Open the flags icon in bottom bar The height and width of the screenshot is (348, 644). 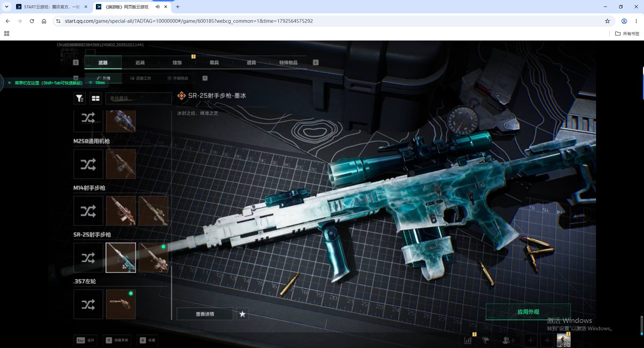(x=485, y=340)
